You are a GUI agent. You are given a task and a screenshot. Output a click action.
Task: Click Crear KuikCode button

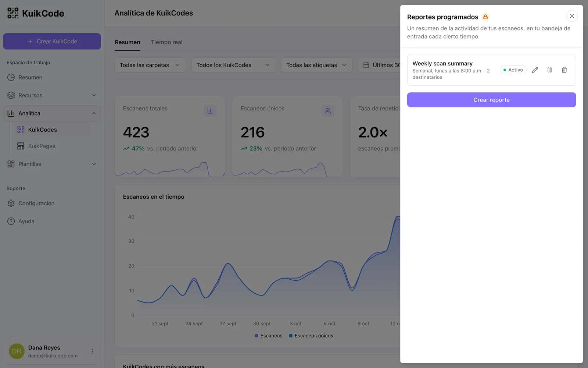52,41
